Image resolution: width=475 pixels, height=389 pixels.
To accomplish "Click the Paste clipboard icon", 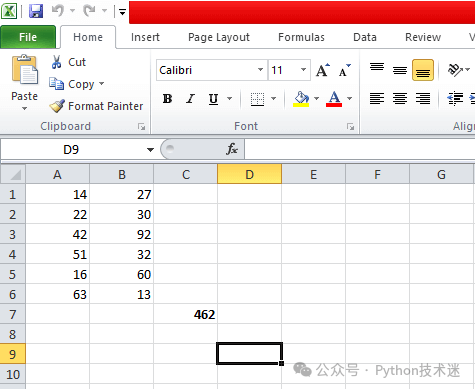I will coord(25,70).
